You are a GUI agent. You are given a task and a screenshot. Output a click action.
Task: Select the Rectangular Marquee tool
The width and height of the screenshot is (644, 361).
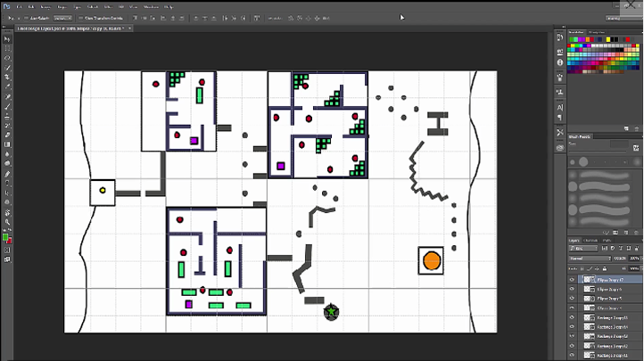click(7, 48)
